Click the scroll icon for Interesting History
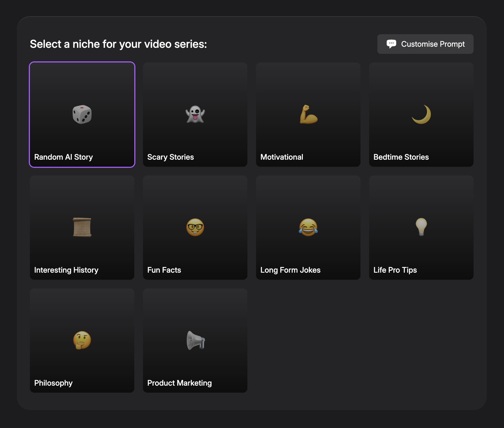The width and height of the screenshot is (504, 428). pos(82,227)
